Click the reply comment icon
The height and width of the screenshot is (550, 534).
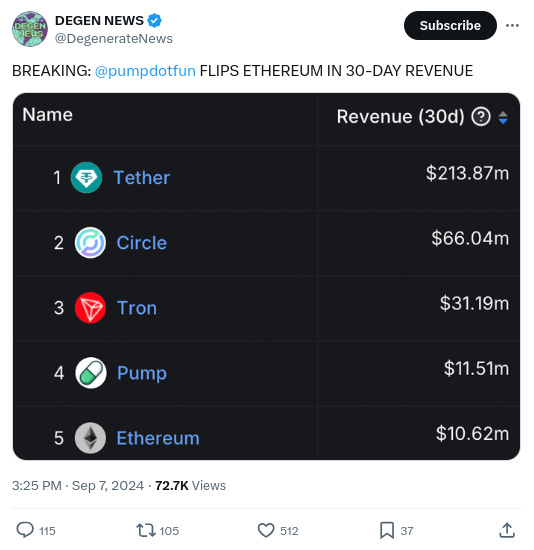(25, 530)
